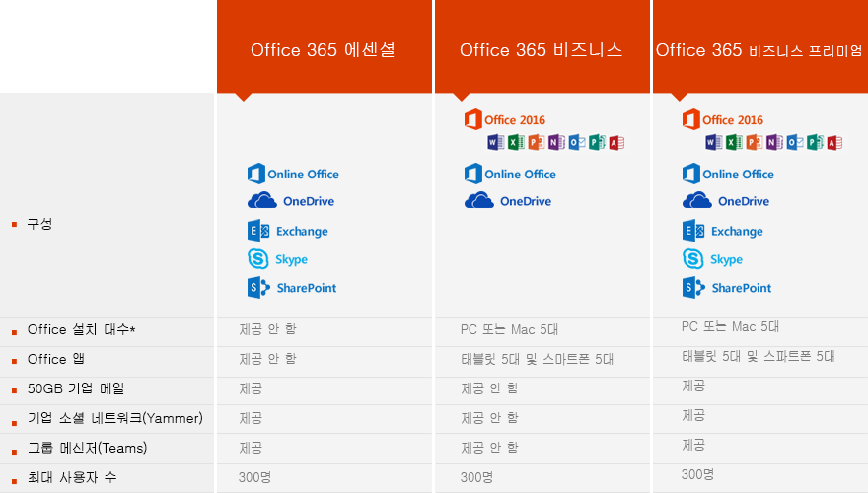This screenshot has width=868, height=493.
Task: Select Excel icon in 비즈니스 column
Action: coord(516,142)
